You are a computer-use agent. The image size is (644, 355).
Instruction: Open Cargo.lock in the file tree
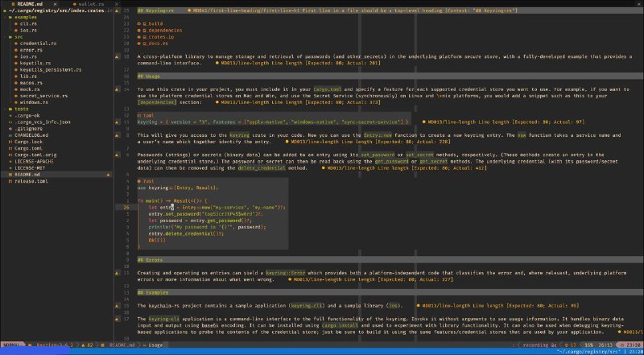click(x=28, y=142)
